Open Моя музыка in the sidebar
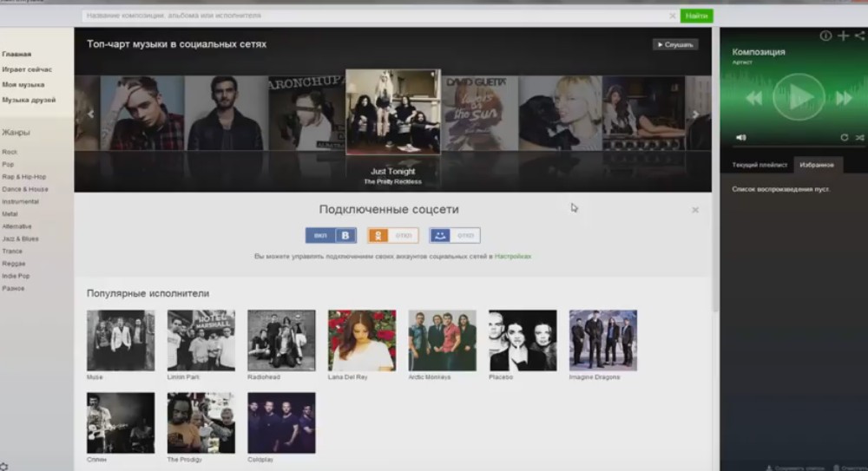The height and width of the screenshot is (471, 868). (23, 85)
